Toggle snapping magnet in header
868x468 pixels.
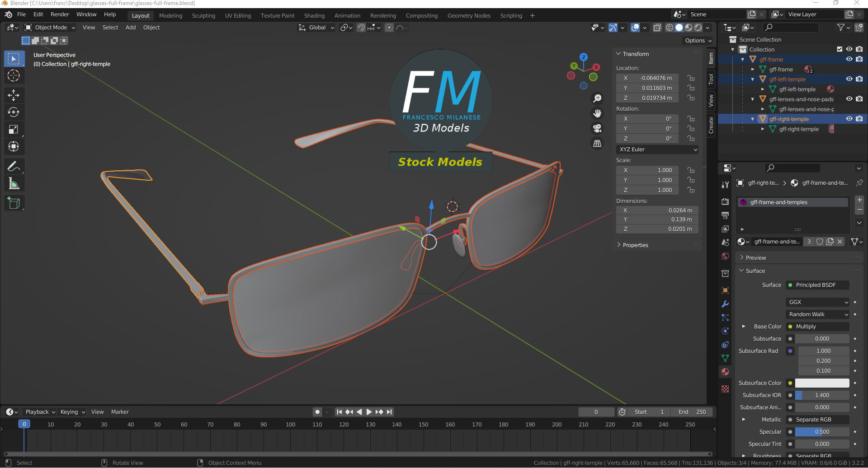click(x=361, y=28)
